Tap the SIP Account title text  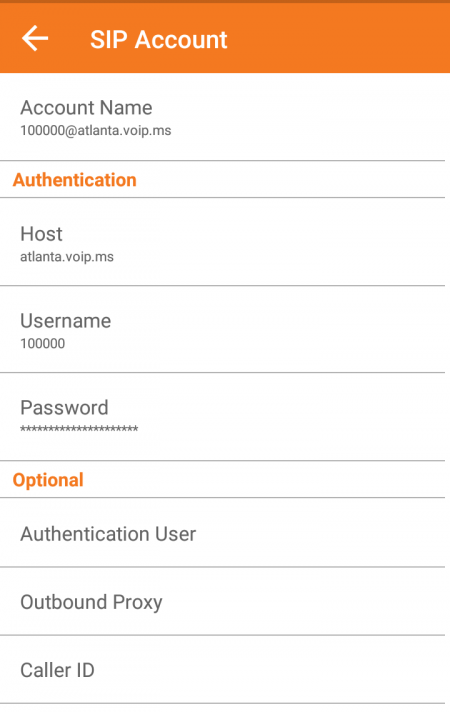pyautogui.click(x=158, y=40)
